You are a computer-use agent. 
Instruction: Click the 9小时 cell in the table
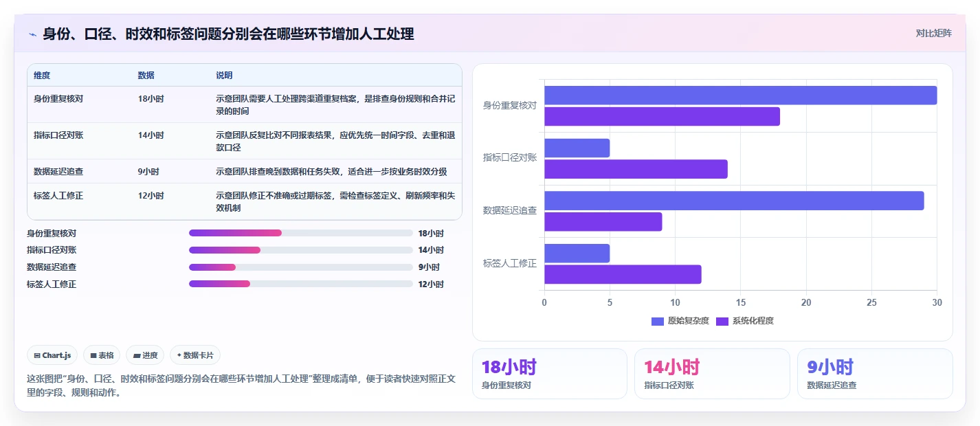pyautogui.click(x=148, y=172)
